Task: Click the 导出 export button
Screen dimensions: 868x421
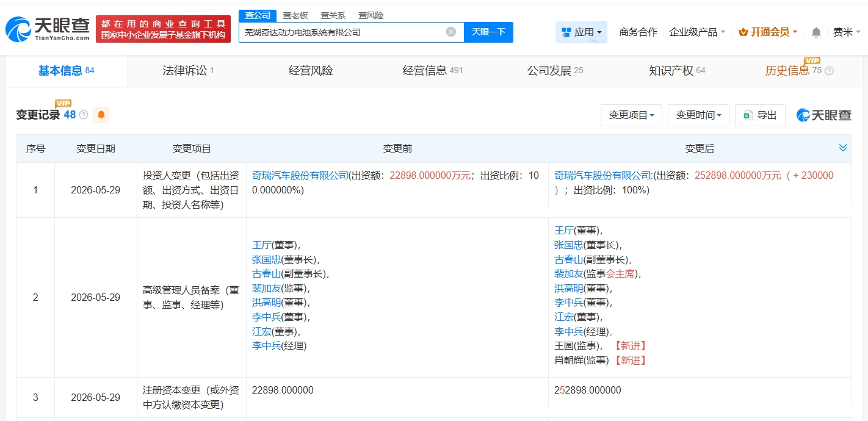Action: tap(760, 115)
